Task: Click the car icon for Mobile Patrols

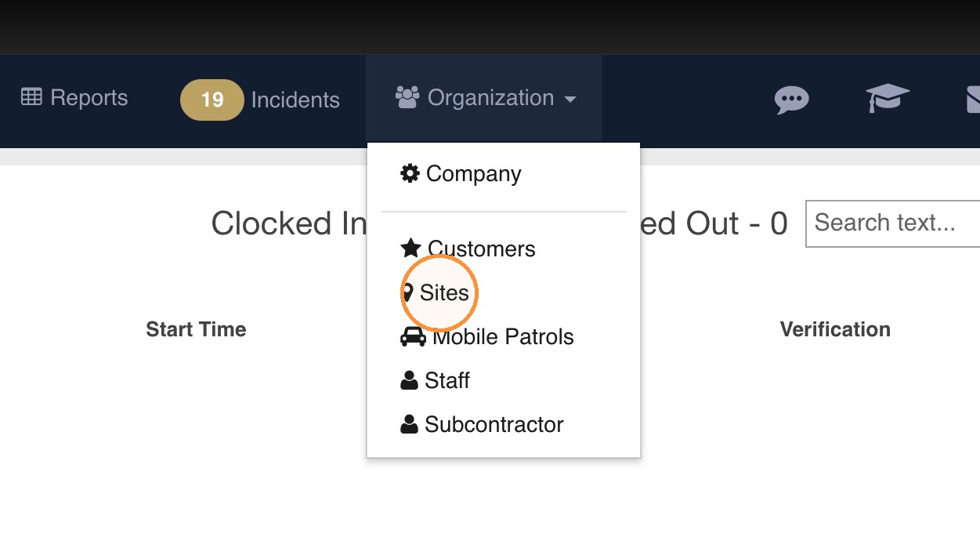Action: click(x=413, y=336)
